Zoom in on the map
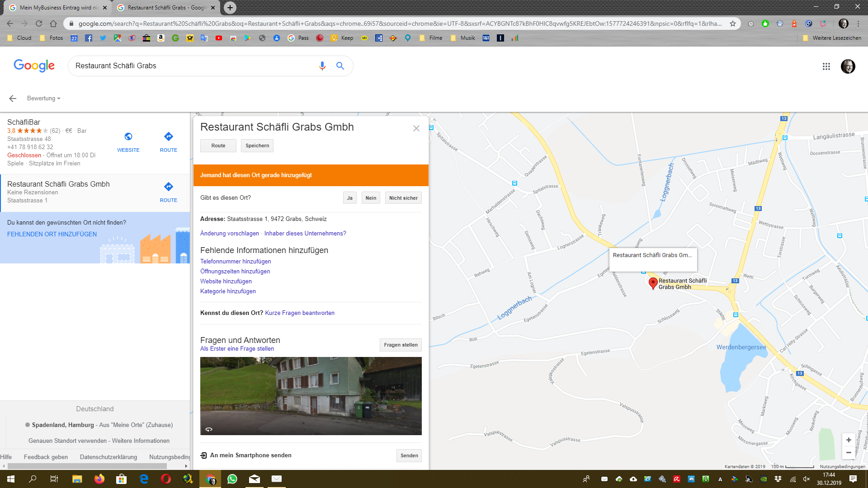Screen dimensions: 868x488 [x=849, y=440]
